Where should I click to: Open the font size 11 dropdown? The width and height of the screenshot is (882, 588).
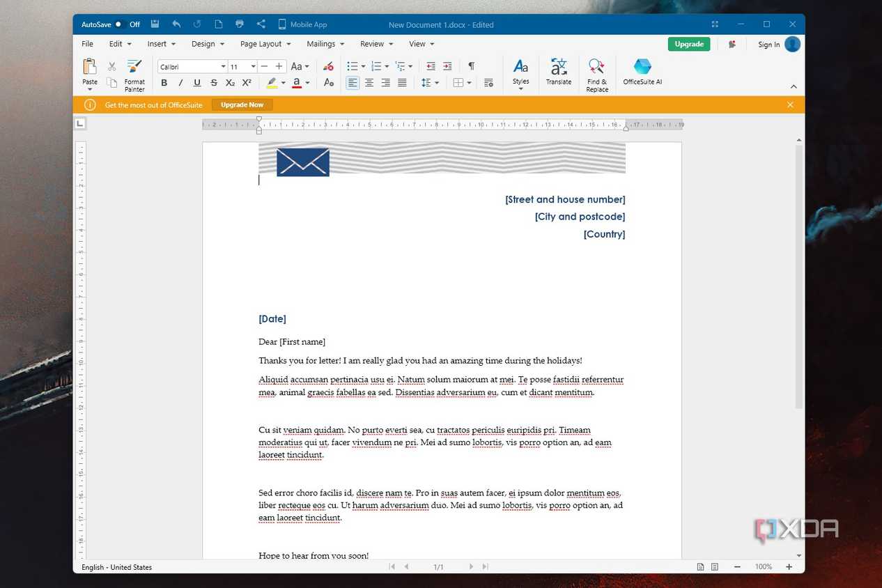[x=253, y=67]
